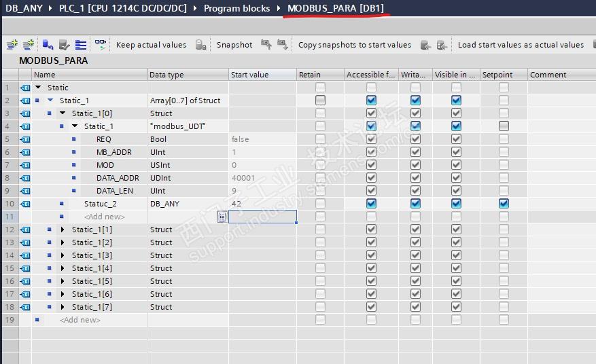Click first camera icon after Snapshot
Viewport: 596px width, 364px height.
(266, 45)
